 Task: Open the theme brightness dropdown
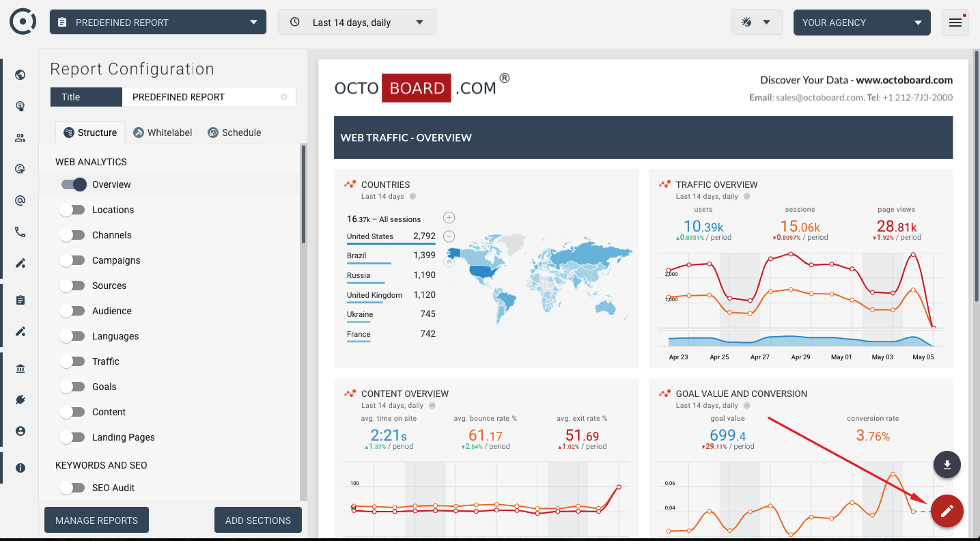coord(756,22)
